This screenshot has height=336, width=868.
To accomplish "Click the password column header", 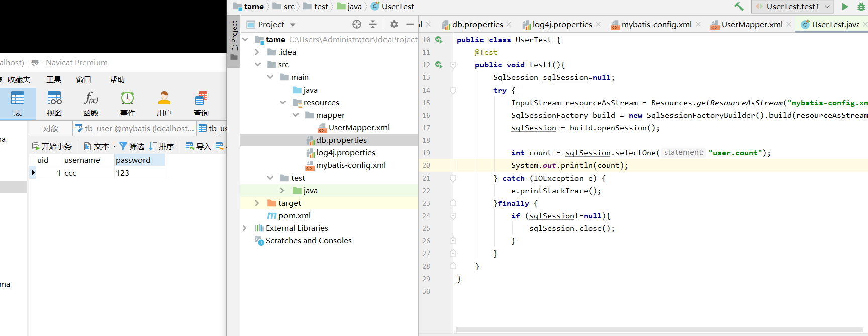I will click(x=139, y=160).
